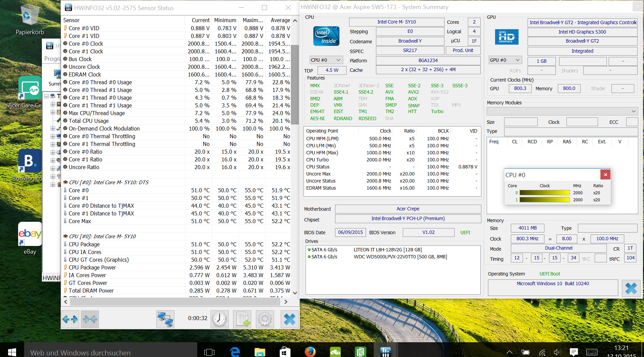Close the CPU #0 clock popup
Screen dimensions: 644x357
tap(605, 174)
